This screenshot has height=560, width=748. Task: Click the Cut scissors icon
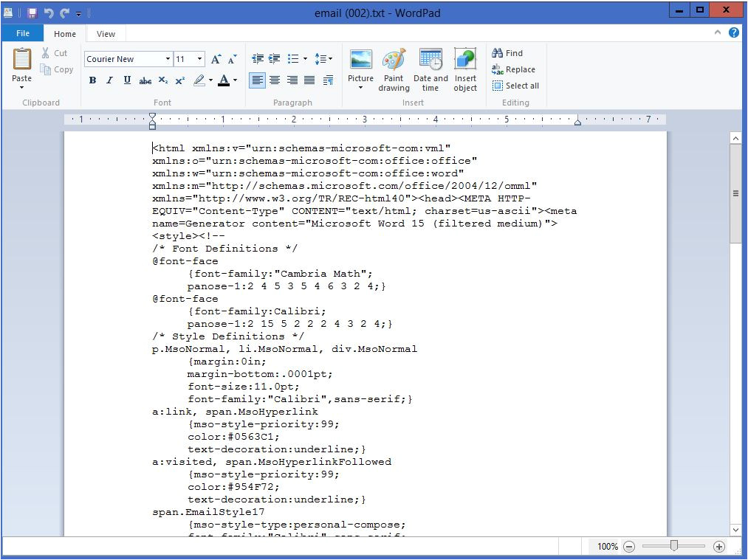tap(45, 53)
